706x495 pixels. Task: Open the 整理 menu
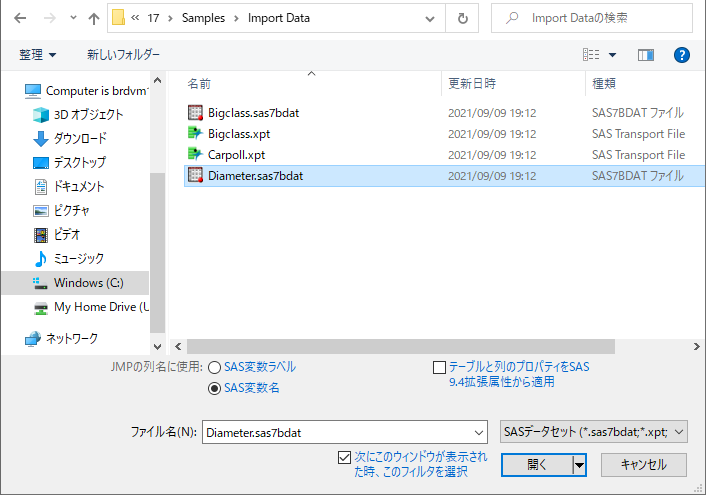click(37, 55)
